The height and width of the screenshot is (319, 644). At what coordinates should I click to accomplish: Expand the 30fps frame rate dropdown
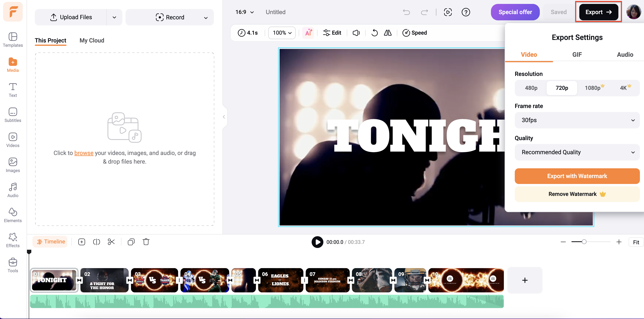[x=577, y=120]
